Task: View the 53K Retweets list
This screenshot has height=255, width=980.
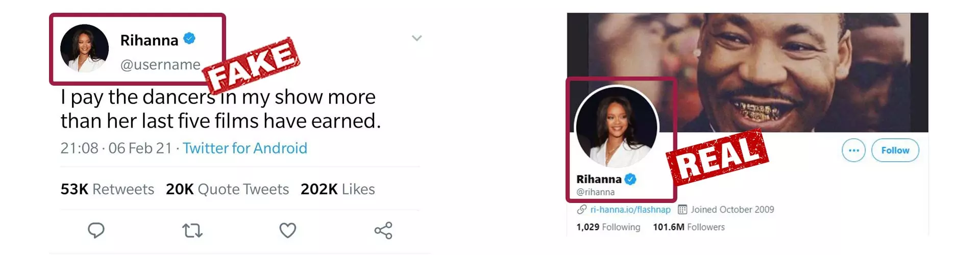Action: (x=107, y=189)
